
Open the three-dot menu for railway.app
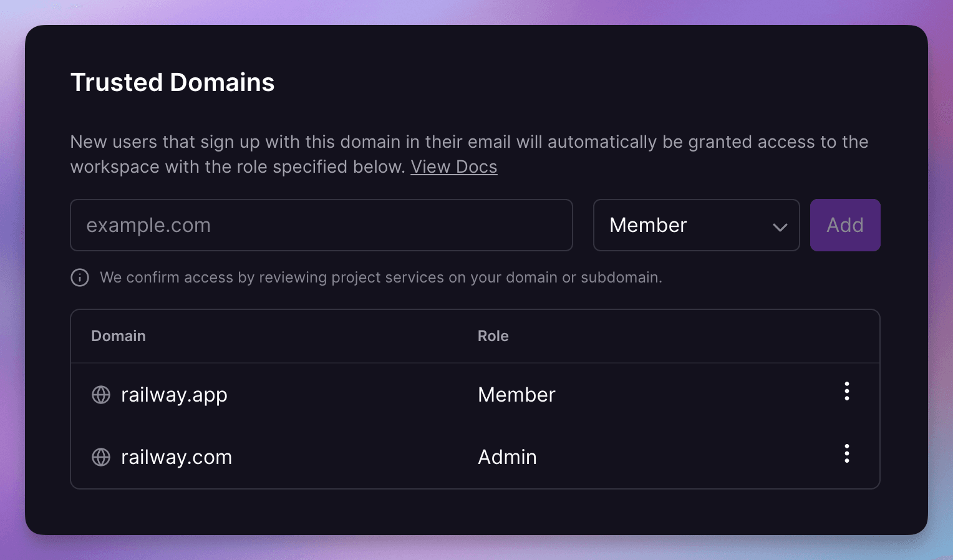click(x=846, y=391)
